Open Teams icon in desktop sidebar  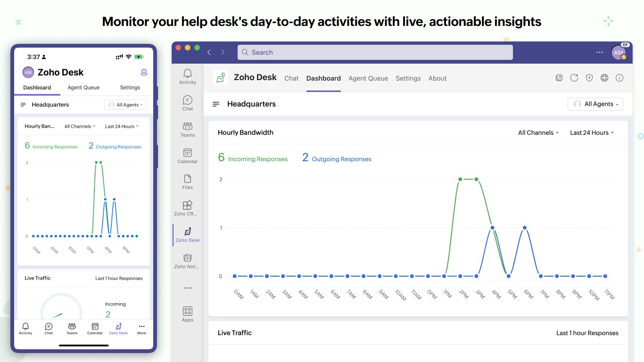tap(188, 129)
